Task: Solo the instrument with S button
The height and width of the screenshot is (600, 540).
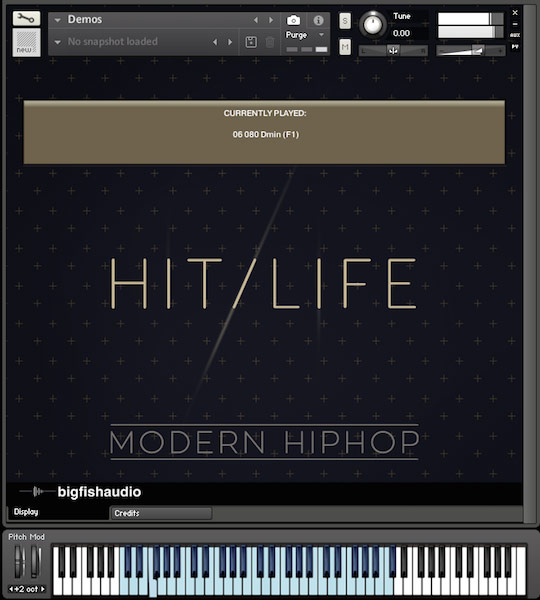Action: [x=345, y=21]
